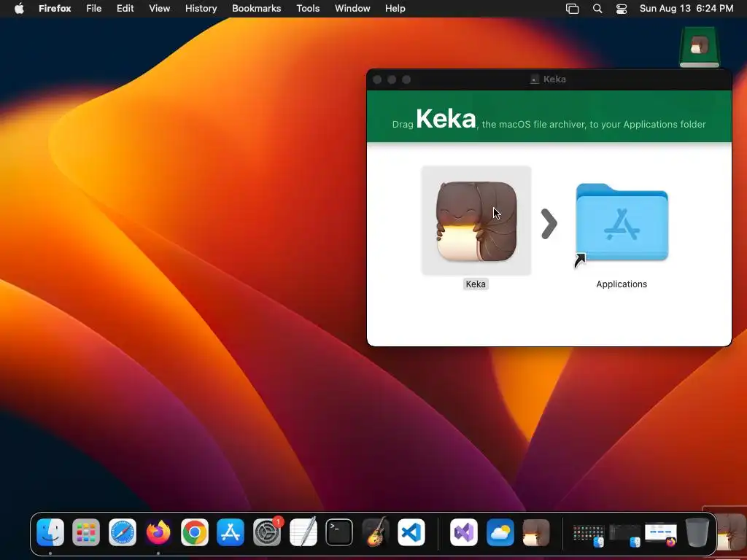Open Stage Manager icon in menu bar
Viewport: 747px width, 560px height.
(x=572, y=9)
